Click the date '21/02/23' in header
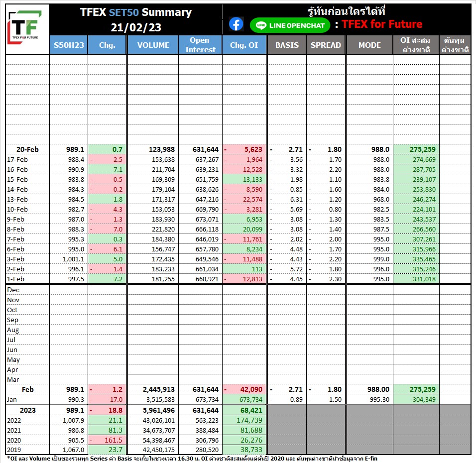Image resolution: width=476 pixels, height=463 pixels. pos(136,27)
